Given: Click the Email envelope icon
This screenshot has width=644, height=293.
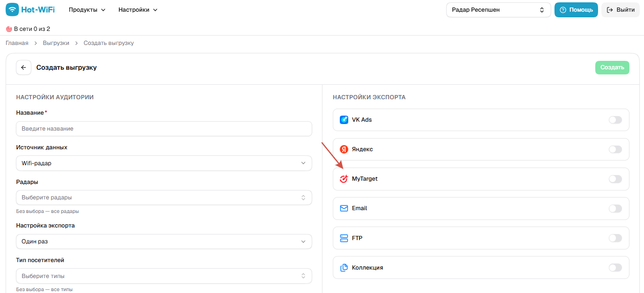Looking at the screenshot, I should 344,208.
